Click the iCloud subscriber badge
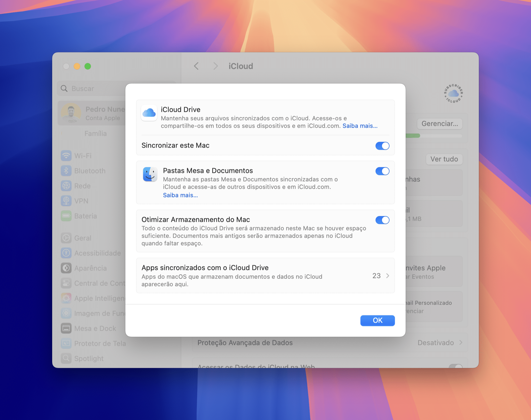 pos(454,94)
